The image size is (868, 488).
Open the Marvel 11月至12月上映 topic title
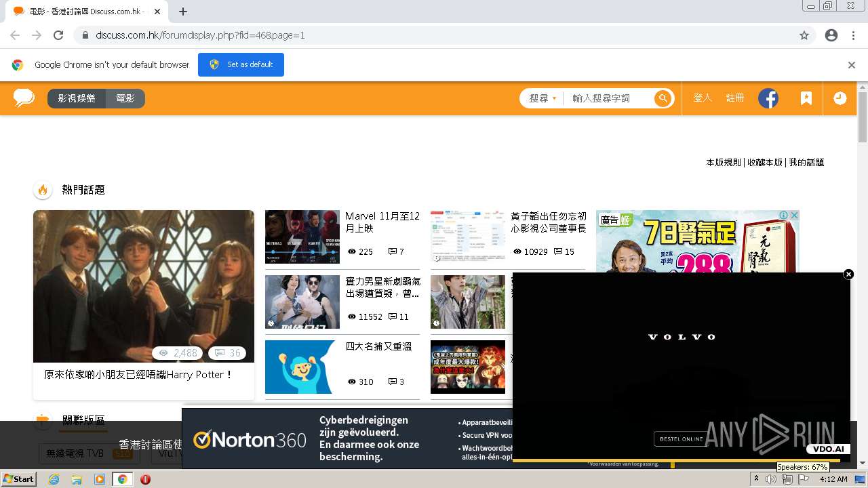pyautogui.click(x=382, y=222)
